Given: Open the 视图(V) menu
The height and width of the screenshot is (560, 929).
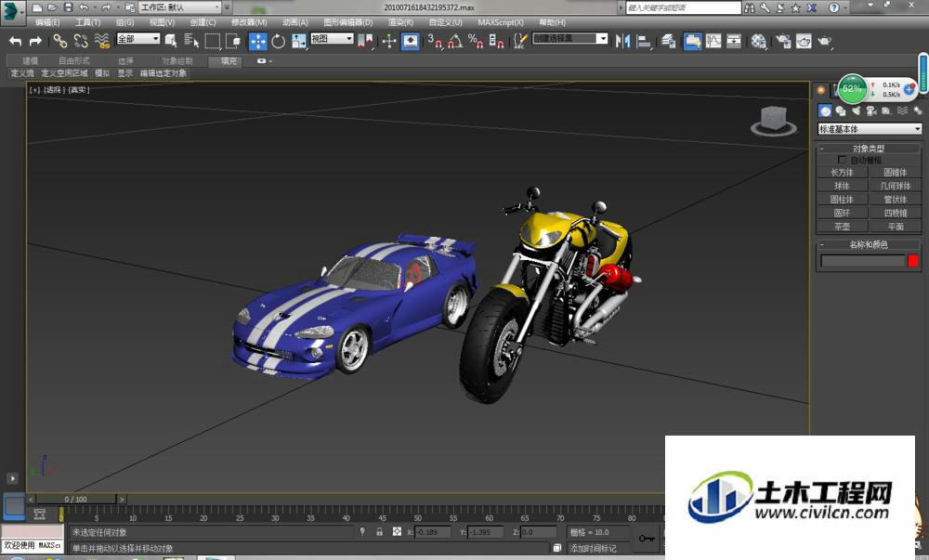Looking at the screenshot, I should pos(162,22).
